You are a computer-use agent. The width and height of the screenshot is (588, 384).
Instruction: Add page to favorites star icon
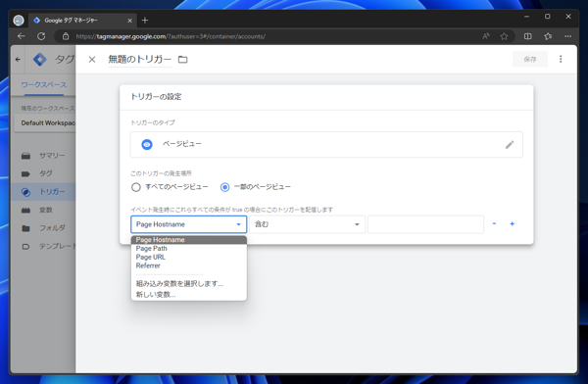point(504,36)
